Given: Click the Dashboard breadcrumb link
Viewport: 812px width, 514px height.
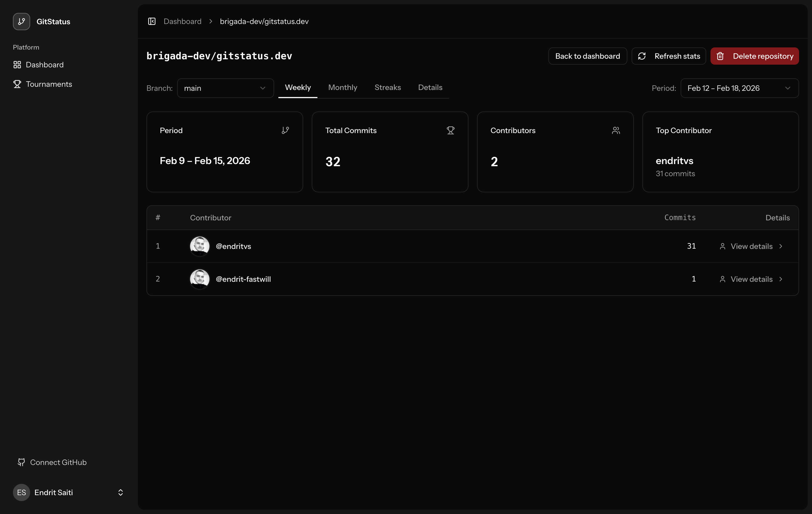Looking at the screenshot, I should (183, 21).
